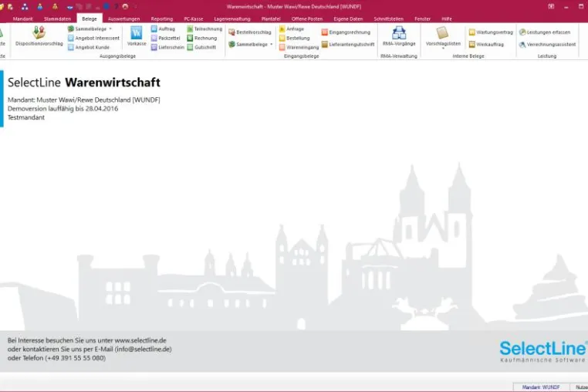Viewport: 588px width, 392px height.
Task: Open the Vorkasse function
Action: [x=137, y=36]
